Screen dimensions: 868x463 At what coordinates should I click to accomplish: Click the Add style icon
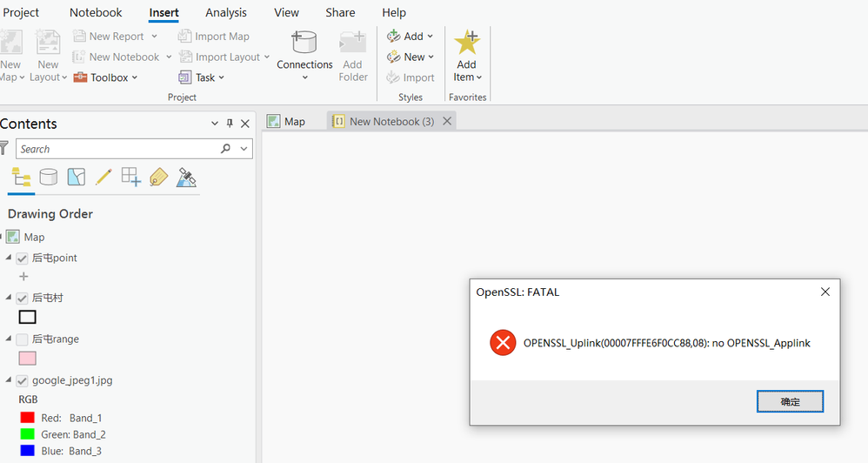pos(394,36)
